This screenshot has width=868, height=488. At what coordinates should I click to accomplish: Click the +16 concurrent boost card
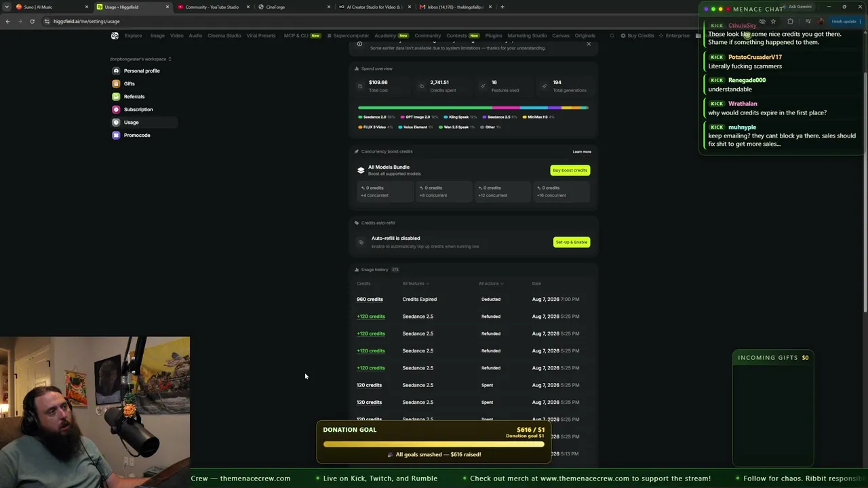click(x=561, y=191)
